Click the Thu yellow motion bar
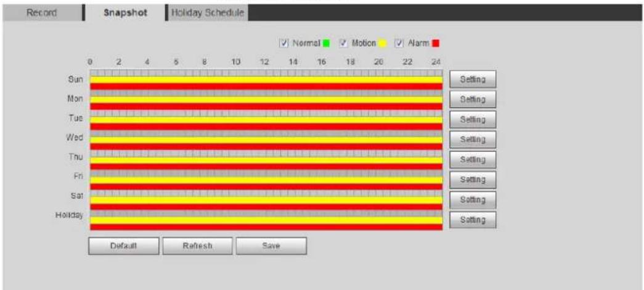 (266, 160)
